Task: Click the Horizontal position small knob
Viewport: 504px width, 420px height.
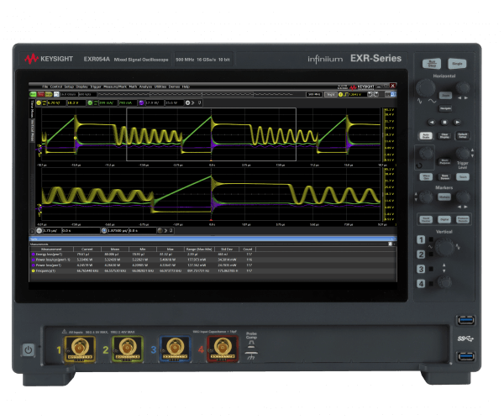Action: coord(463,87)
